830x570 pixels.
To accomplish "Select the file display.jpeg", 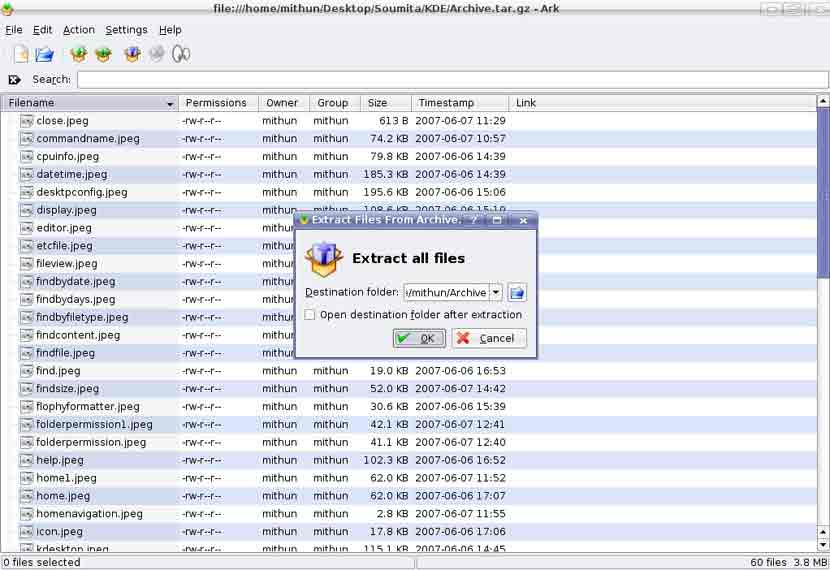I will coord(67,211).
